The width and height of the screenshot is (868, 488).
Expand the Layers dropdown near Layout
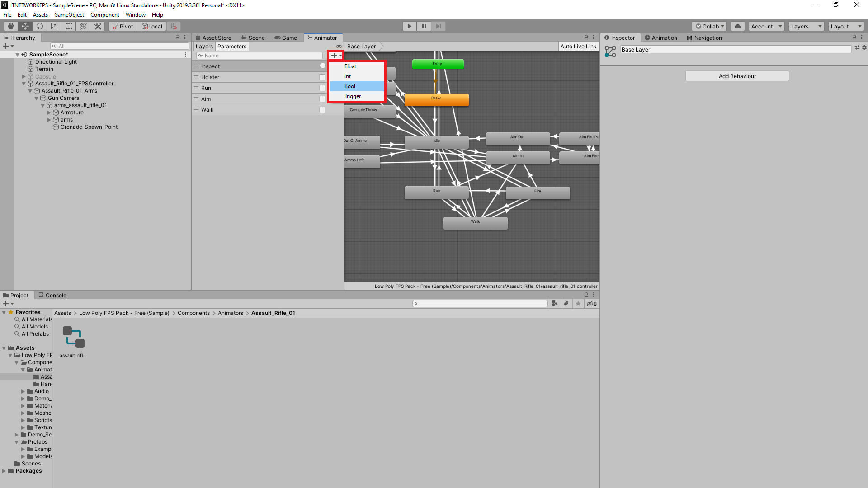806,26
